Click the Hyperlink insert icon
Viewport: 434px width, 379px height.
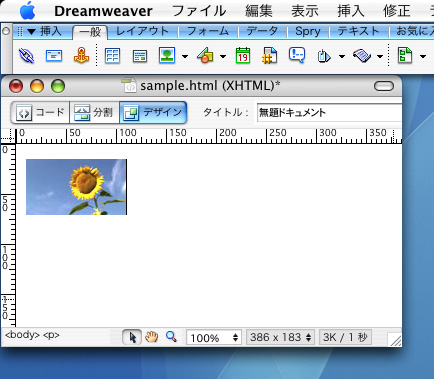click(27, 56)
